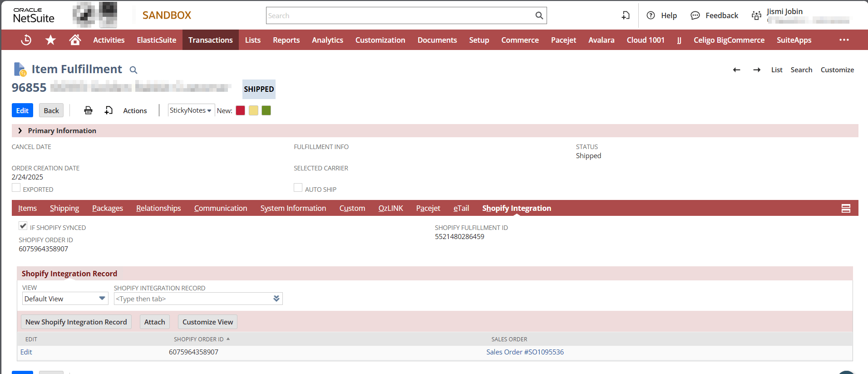Open the Recent Records history icon

click(26, 40)
